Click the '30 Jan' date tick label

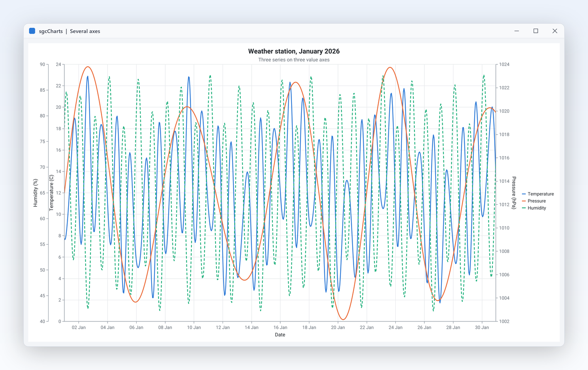[x=482, y=328]
